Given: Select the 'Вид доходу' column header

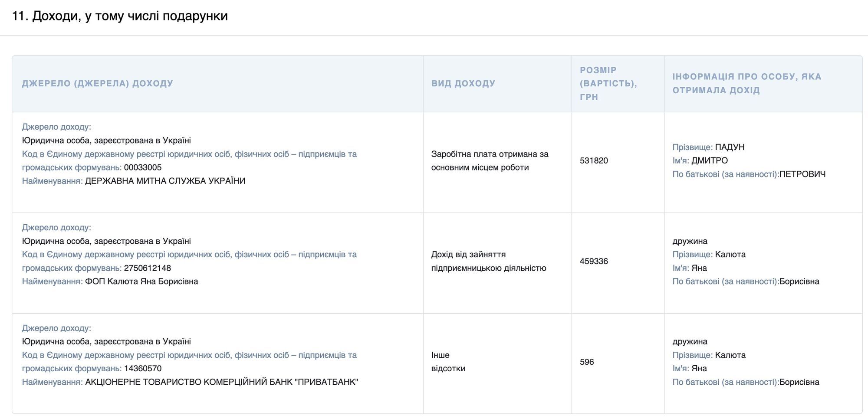Looking at the screenshot, I should [463, 83].
